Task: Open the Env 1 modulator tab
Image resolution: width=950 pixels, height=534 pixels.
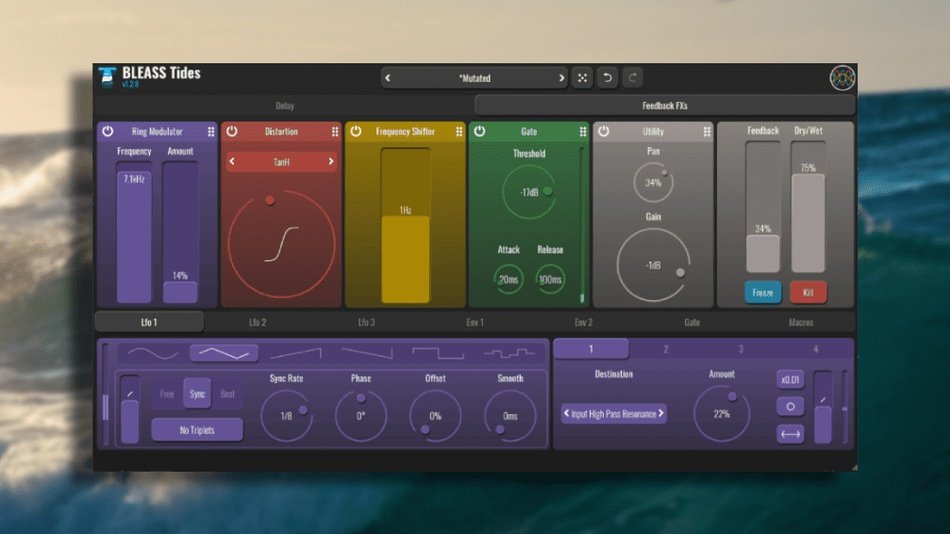Action: click(474, 322)
